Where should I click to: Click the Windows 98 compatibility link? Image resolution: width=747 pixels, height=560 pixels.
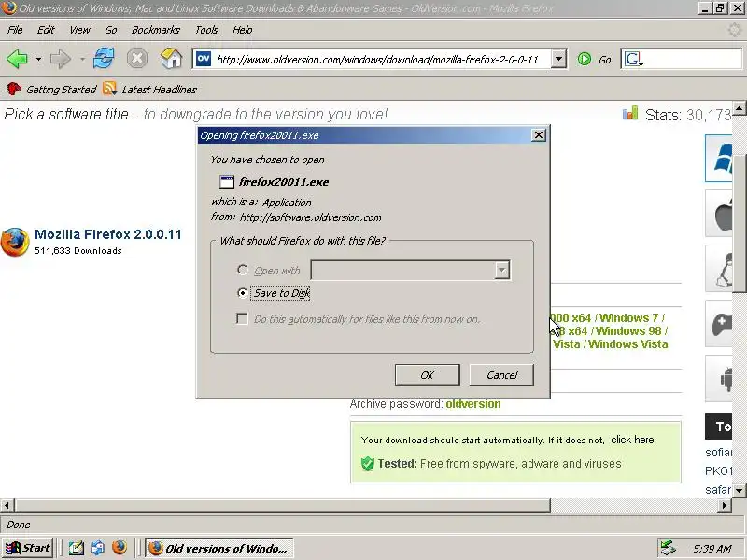coord(628,331)
